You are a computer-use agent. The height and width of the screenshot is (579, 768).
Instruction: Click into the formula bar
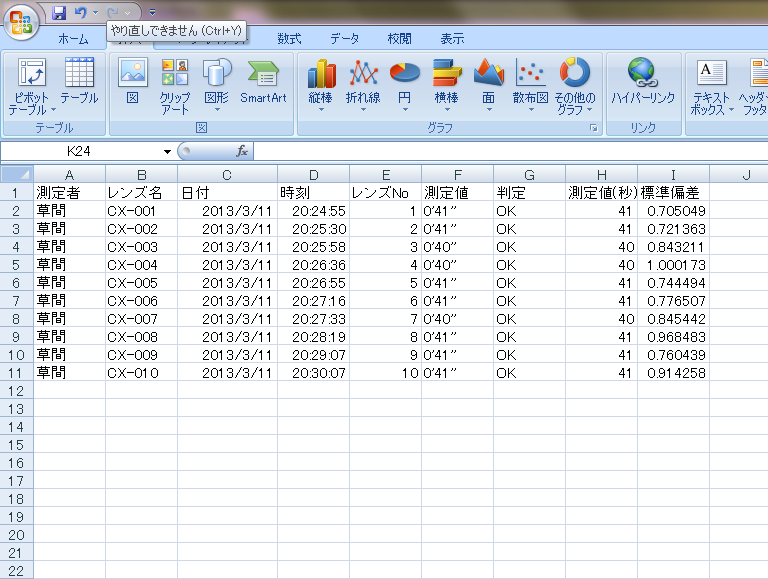(x=509, y=151)
